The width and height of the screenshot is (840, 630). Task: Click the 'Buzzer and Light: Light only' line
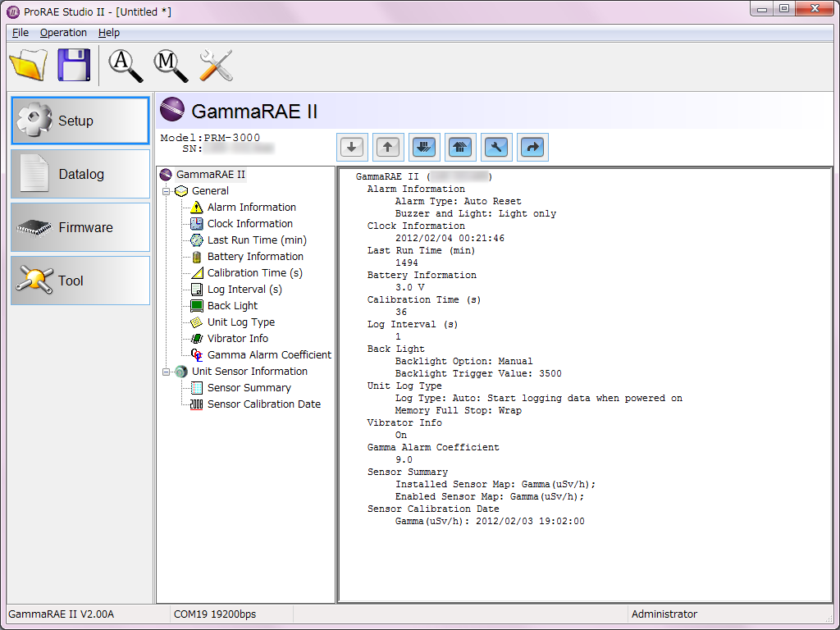(476, 214)
